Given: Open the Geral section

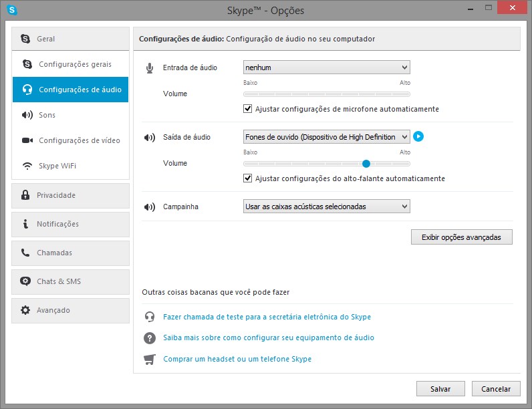Looking at the screenshot, I should coord(71,39).
